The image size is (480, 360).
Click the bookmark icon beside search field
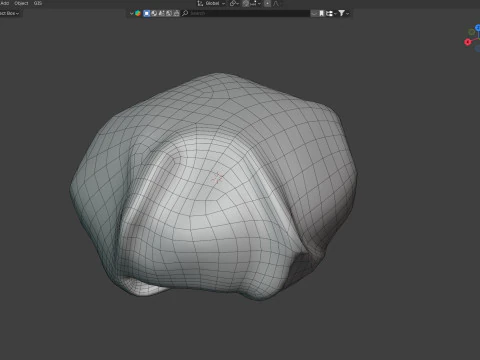tap(321, 13)
